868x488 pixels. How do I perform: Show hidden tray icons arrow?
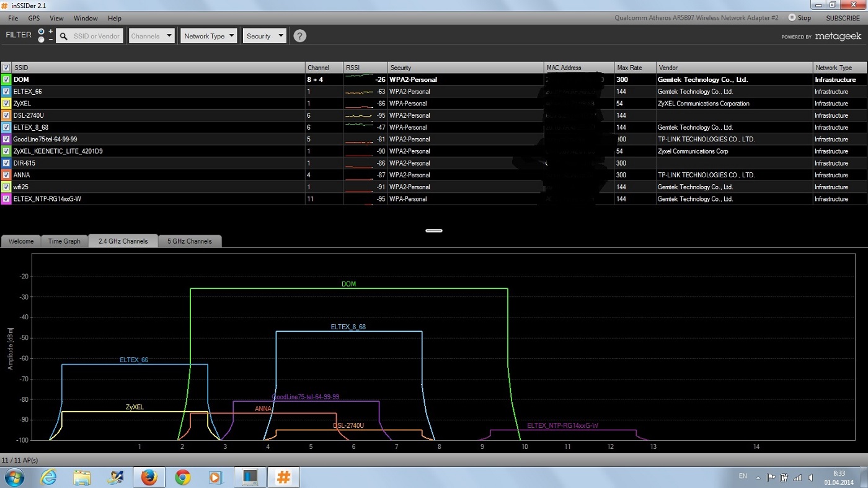tap(758, 477)
